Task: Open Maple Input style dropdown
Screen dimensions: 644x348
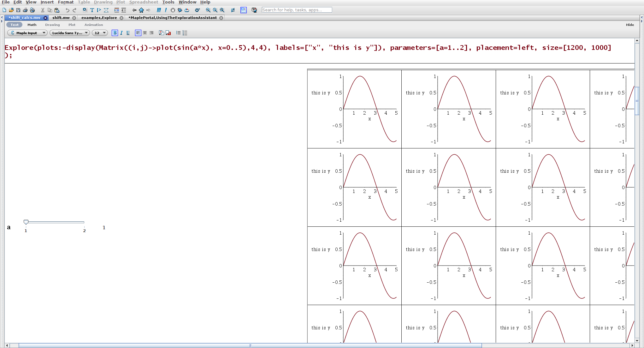Action: click(x=27, y=33)
